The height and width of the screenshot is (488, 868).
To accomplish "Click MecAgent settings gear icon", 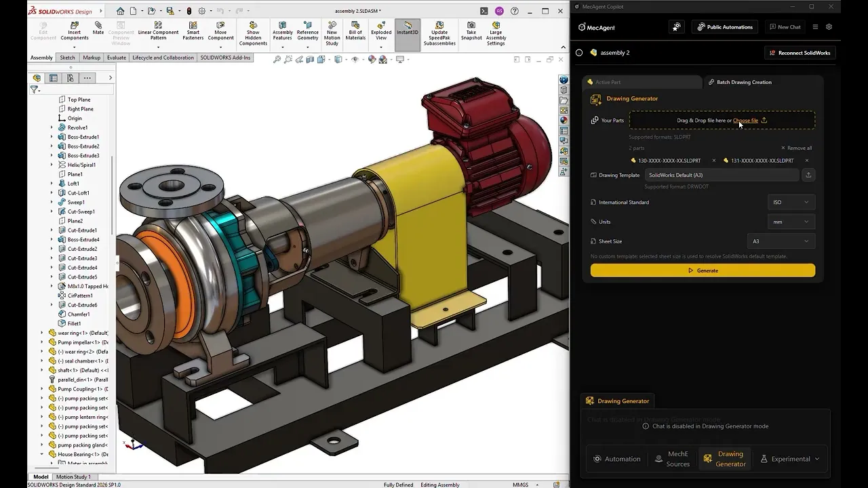I will point(829,27).
